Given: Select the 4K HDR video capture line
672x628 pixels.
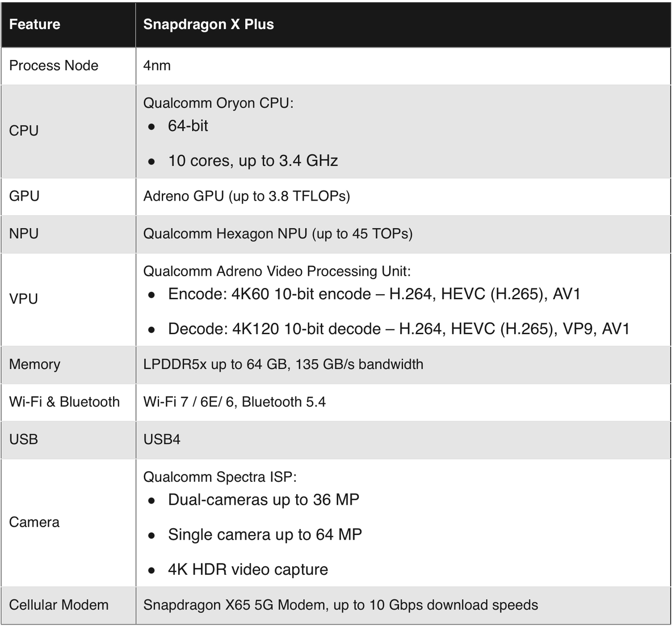Looking at the screenshot, I should pyautogui.click(x=248, y=570).
